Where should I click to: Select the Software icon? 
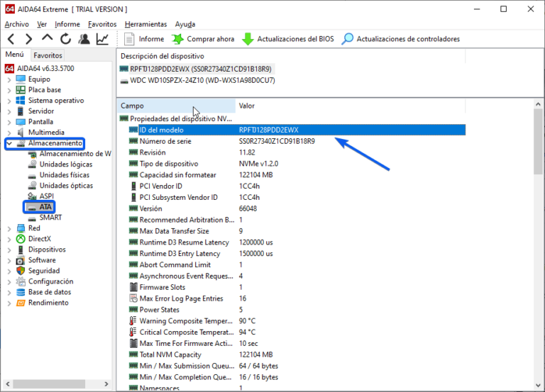tap(21, 260)
